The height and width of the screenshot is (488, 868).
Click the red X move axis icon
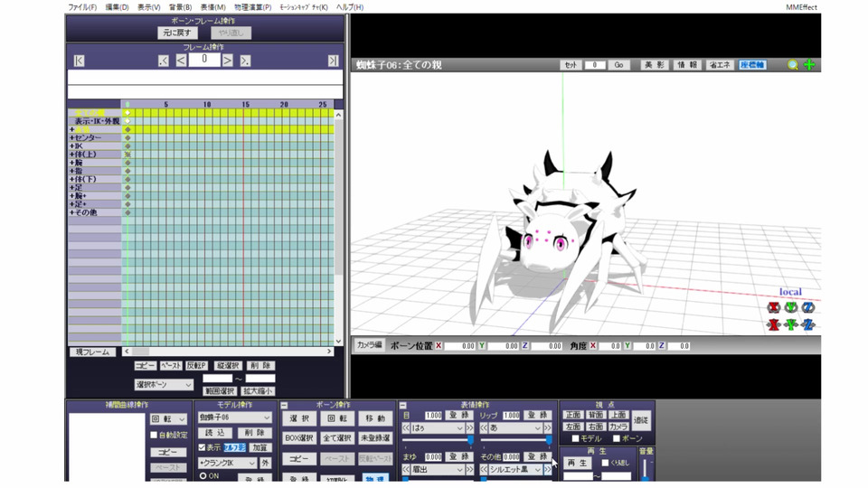pos(773,324)
